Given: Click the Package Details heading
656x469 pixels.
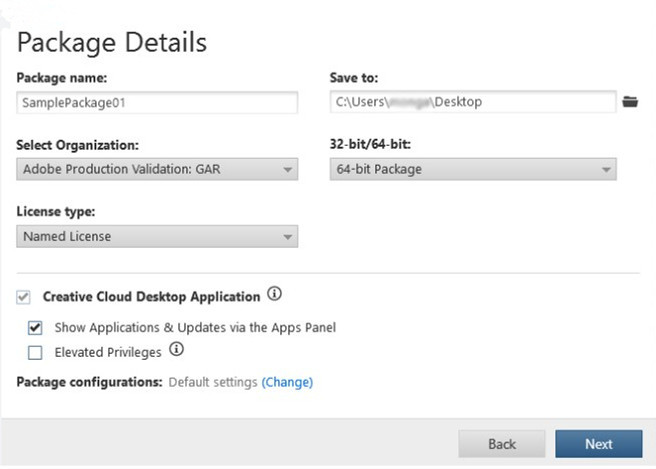Looking at the screenshot, I should pyautogui.click(x=112, y=42).
